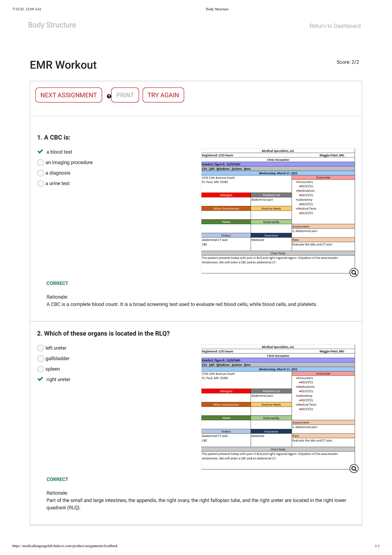Click green checkmark next to 'a blood test'
The width and height of the screenshot is (392, 555).
click(x=40, y=152)
